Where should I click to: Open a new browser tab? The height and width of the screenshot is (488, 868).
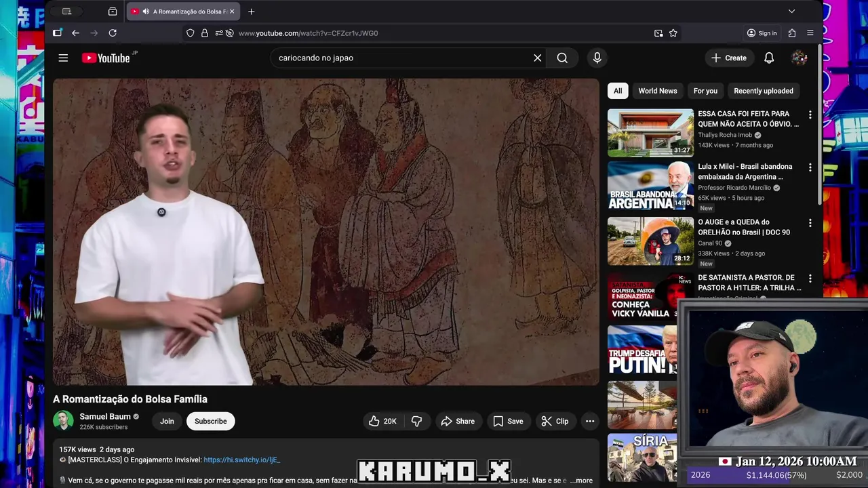pyautogui.click(x=252, y=12)
